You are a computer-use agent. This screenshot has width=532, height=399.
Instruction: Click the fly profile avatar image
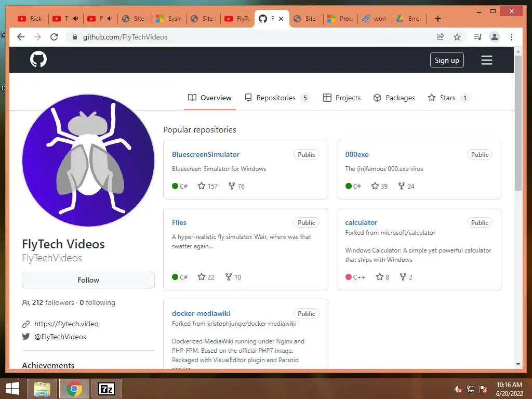(x=88, y=160)
